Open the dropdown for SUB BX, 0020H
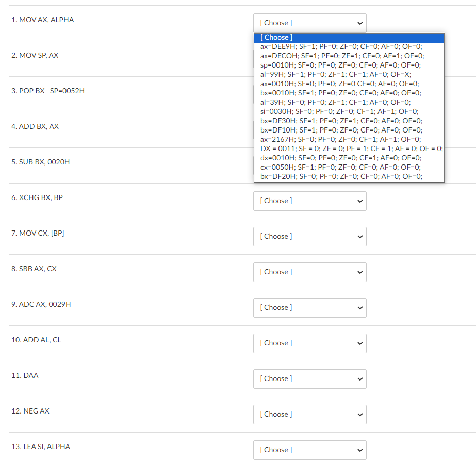The width and height of the screenshot is (476, 462). click(309, 165)
